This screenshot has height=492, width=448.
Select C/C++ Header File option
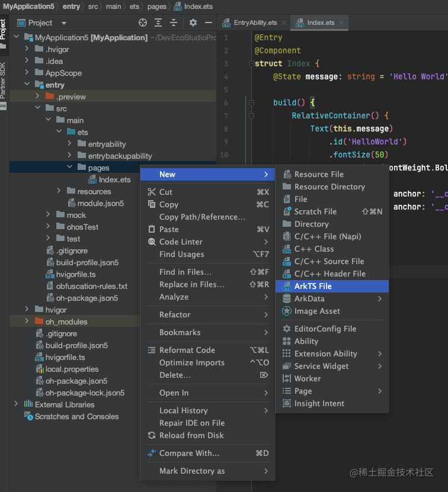pos(332,274)
